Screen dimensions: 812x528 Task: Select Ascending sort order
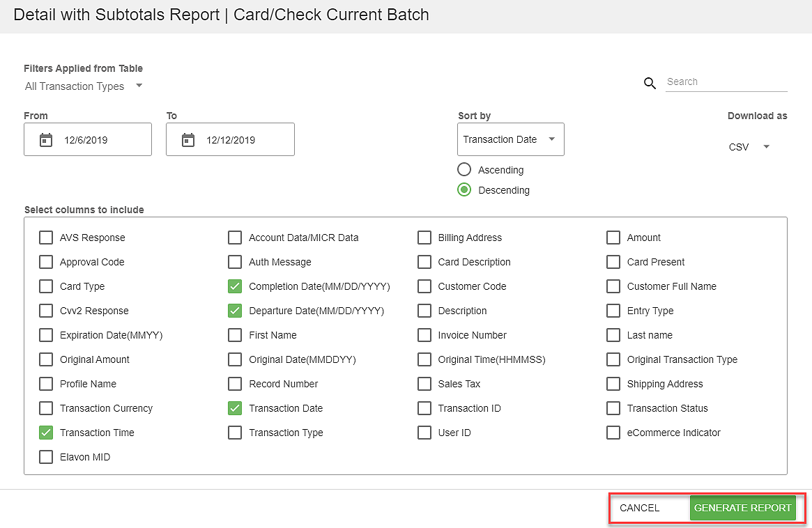coord(464,169)
